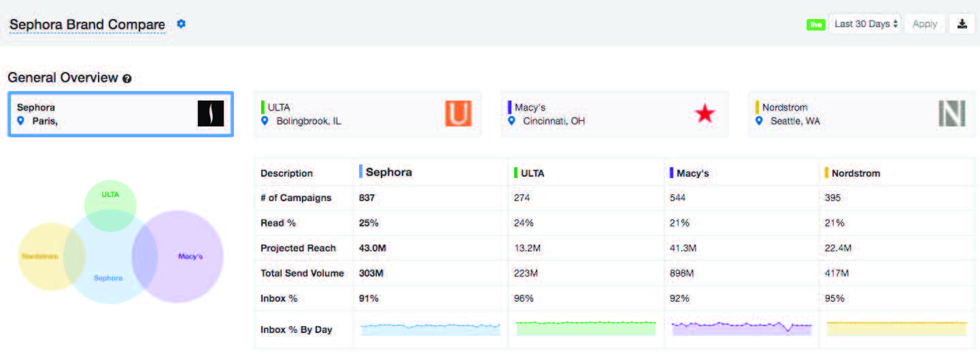This screenshot has width=980, height=354.
Task: Click the blue Sephora label in Venn diagram
Action: [x=108, y=278]
